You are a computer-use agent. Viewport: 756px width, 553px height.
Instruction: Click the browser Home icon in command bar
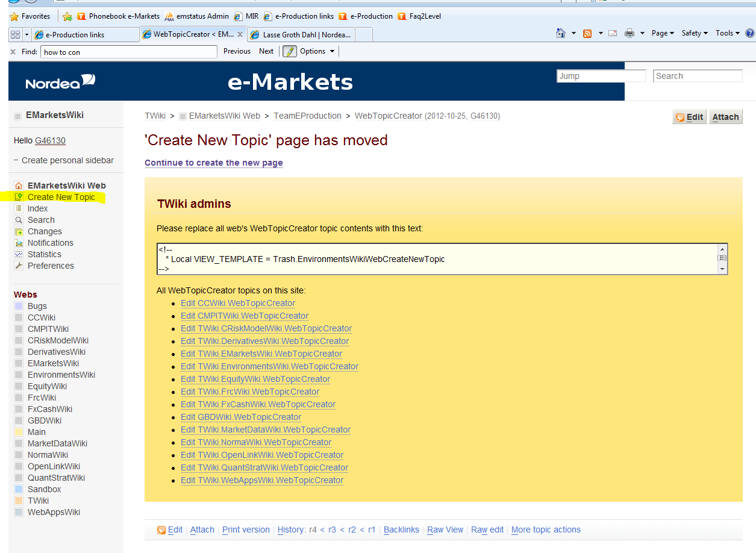click(561, 33)
